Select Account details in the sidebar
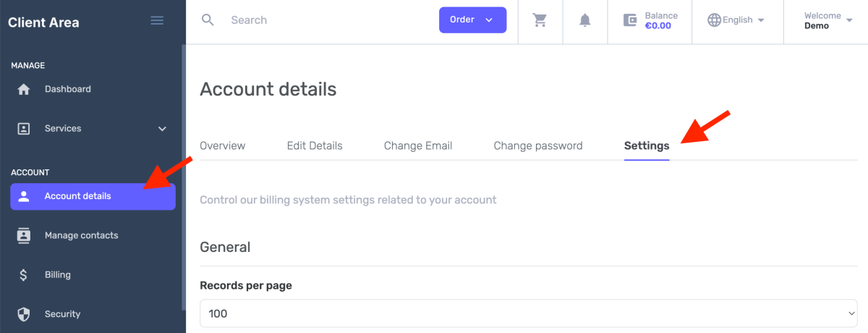The height and width of the screenshot is (333, 868). (x=93, y=196)
